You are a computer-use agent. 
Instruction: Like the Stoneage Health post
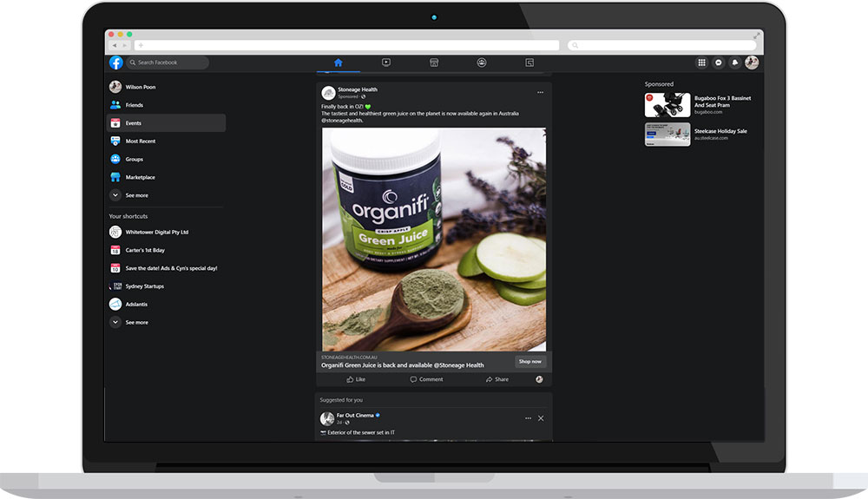point(356,379)
